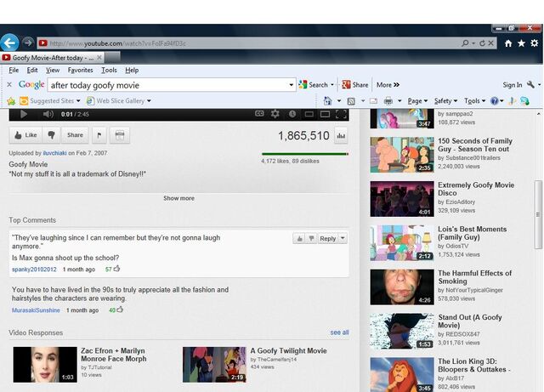Image resolution: width=544 pixels, height=392 pixels.
Task: Click Show more in video description
Action: tap(178, 198)
